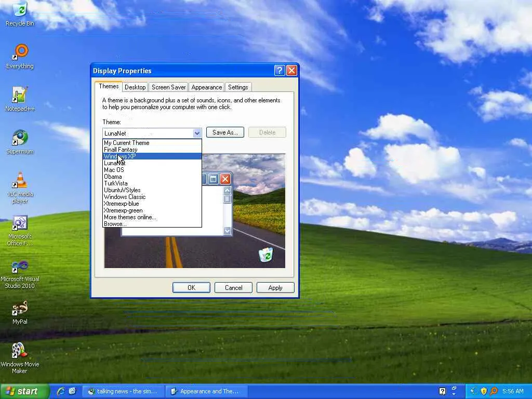Click the security shield tray icon
This screenshot has width=532, height=399.
[484, 391]
